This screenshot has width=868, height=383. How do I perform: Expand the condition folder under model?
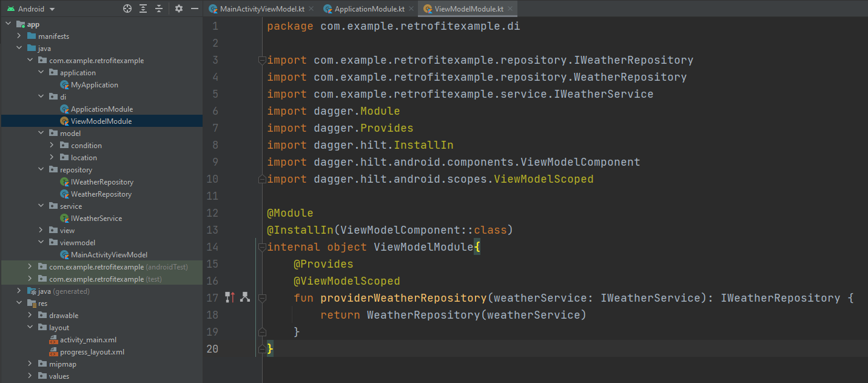52,146
